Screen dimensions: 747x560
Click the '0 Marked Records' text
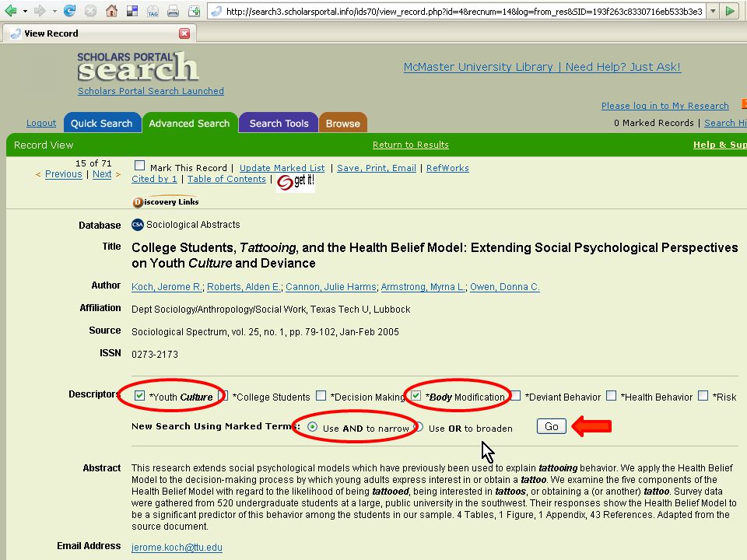[654, 123]
